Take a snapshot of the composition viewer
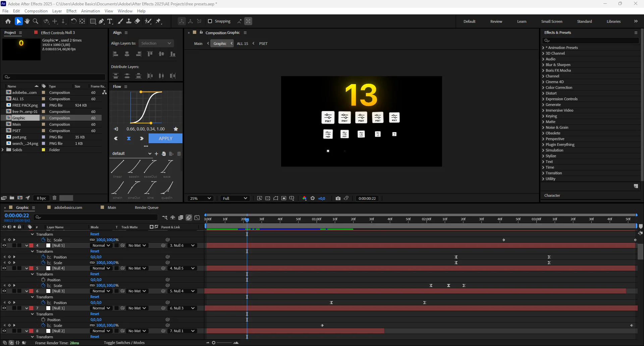Viewport: 644px width, 346px height. (338, 198)
